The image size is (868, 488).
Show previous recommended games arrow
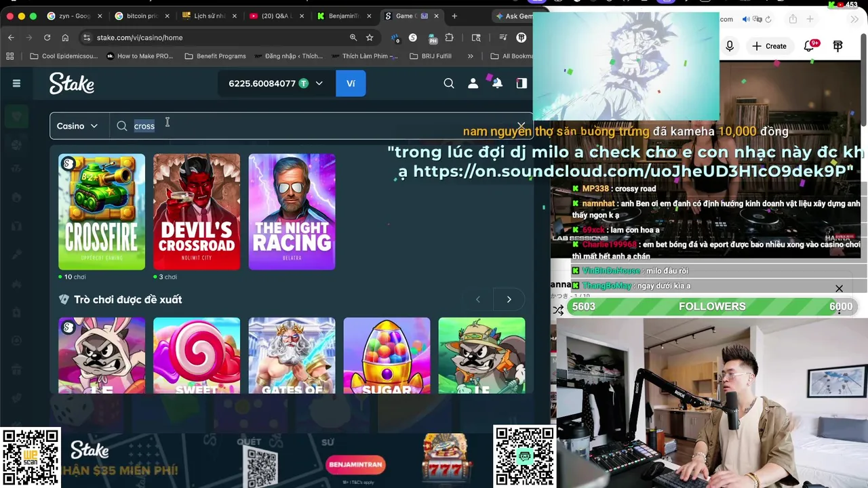[x=478, y=299]
